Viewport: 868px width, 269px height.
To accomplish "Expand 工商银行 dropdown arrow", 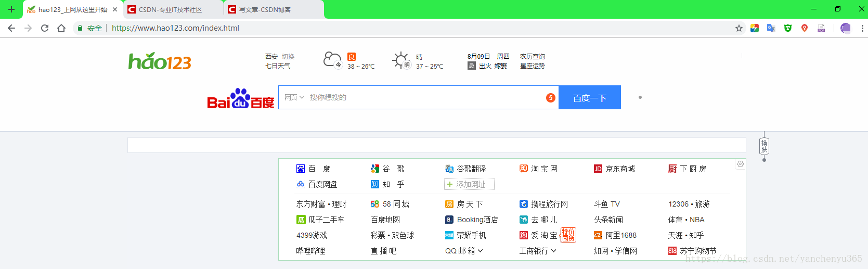I will [x=553, y=251].
